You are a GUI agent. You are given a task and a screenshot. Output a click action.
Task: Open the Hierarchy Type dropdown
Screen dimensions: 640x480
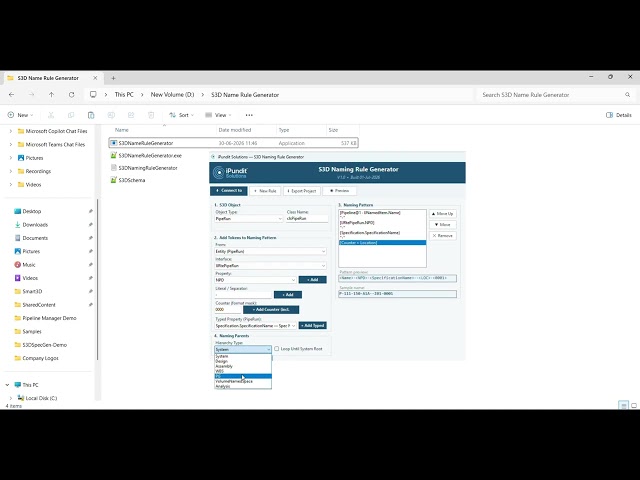click(x=243, y=349)
